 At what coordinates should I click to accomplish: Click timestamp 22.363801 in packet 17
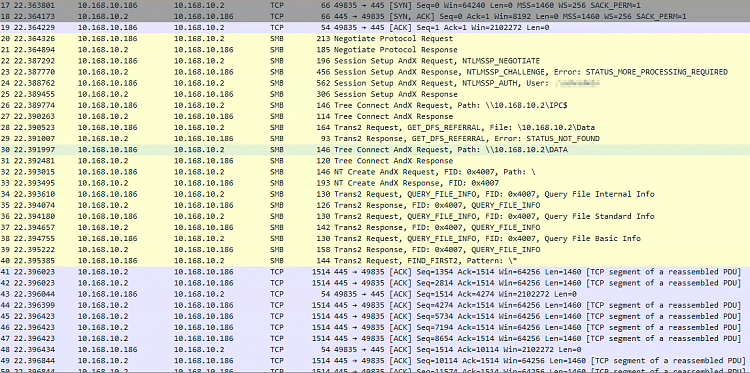tap(34, 5)
